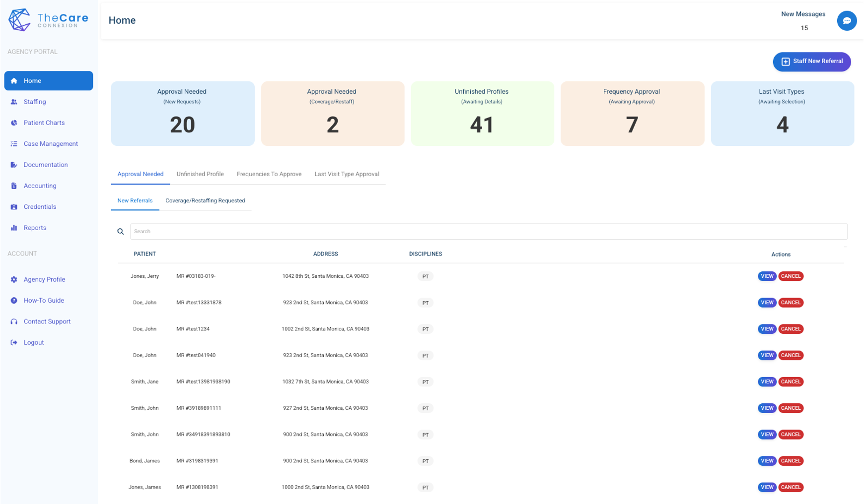Click the Documentation pen icon
The image size is (864, 504).
(14, 165)
